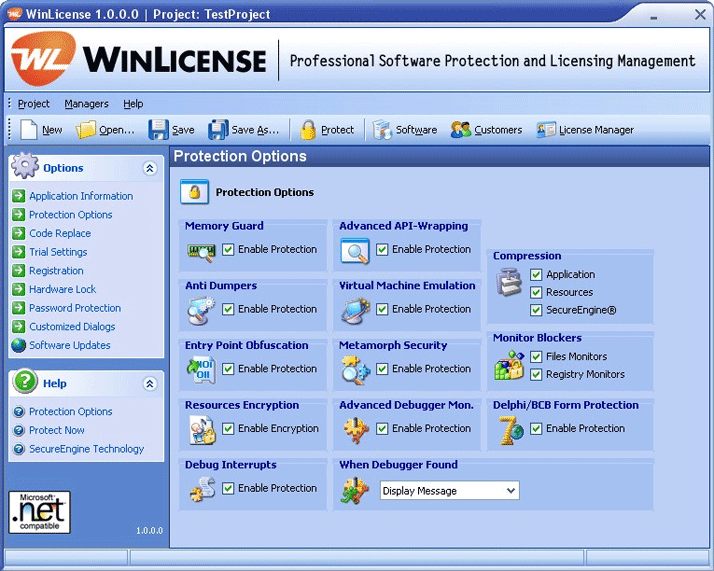Select Protection Options under Options panel
The image size is (714, 571).
pos(71,214)
